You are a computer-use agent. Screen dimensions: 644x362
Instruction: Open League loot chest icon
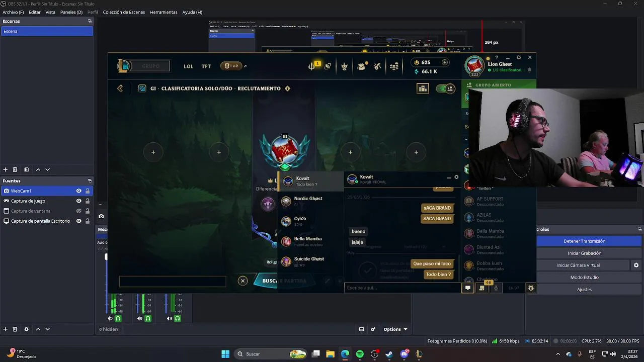[x=361, y=66]
